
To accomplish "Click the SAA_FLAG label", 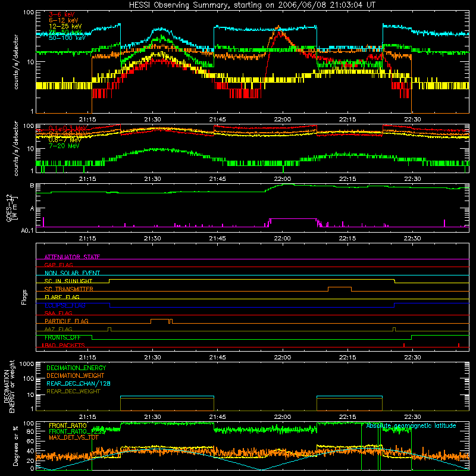I will pos(58,313).
